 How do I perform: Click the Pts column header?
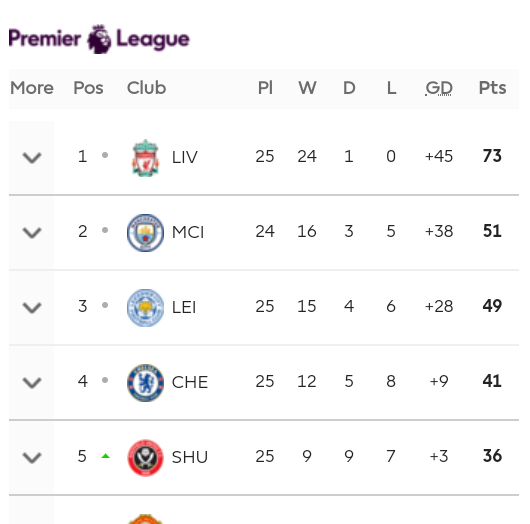[x=492, y=88]
